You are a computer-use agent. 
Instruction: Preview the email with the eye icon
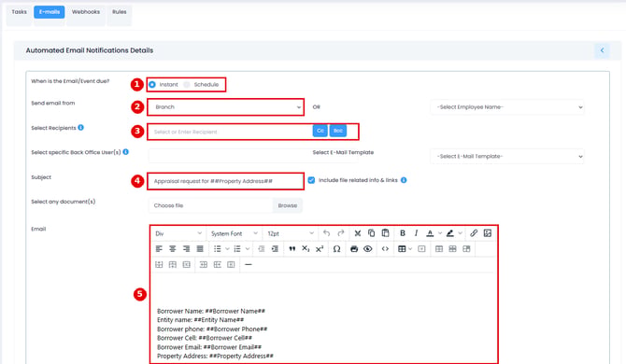click(x=368, y=249)
